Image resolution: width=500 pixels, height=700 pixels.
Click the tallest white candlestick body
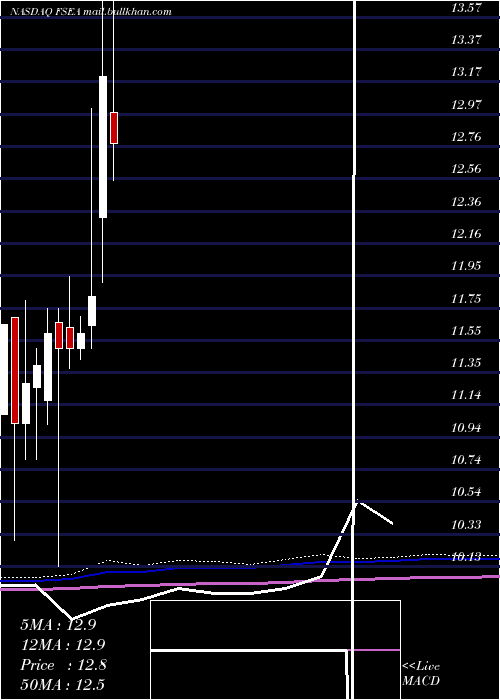(x=103, y=147)
